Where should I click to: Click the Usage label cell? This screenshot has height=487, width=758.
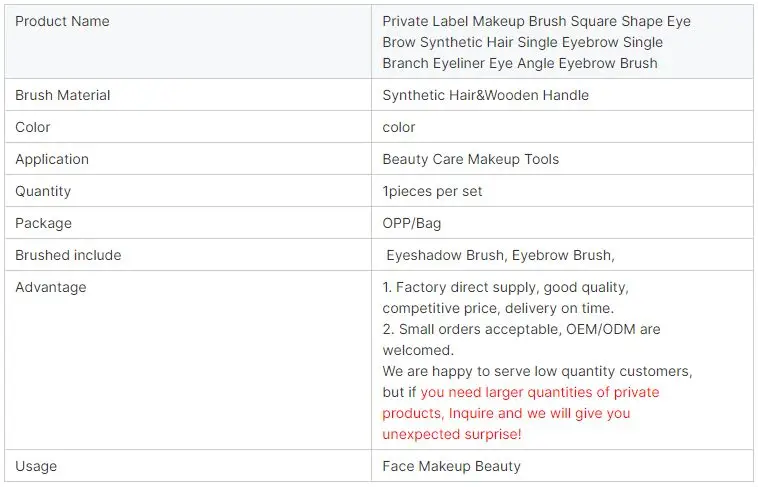point(36,466)
